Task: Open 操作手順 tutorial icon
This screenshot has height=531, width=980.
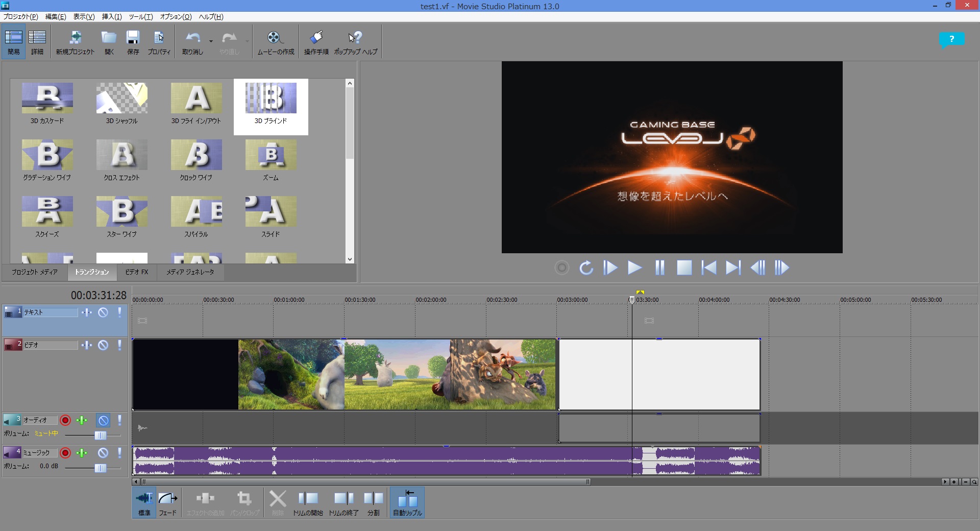Action: click(316, 42)
